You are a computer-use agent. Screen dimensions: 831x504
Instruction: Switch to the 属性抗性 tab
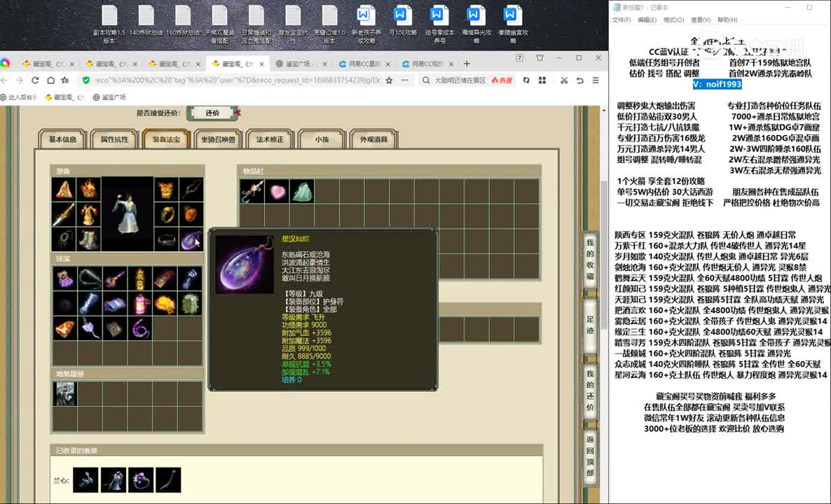[x=114, y=139]
